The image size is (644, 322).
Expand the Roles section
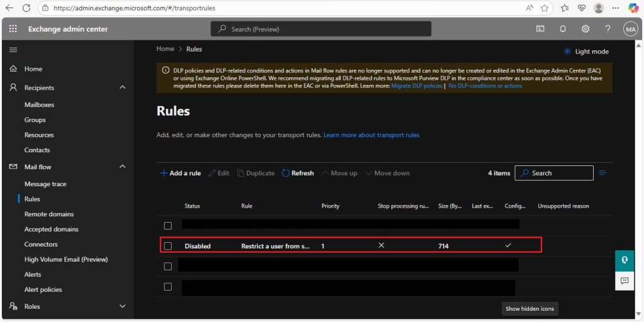123,306
